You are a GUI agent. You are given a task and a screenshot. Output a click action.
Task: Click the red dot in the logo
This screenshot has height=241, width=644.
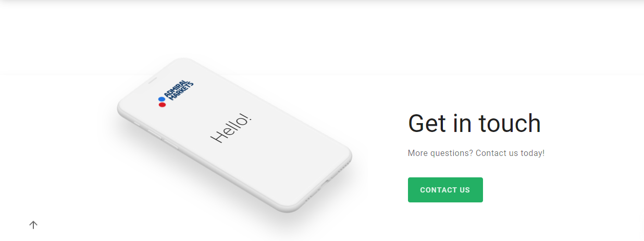pos(162,105)
